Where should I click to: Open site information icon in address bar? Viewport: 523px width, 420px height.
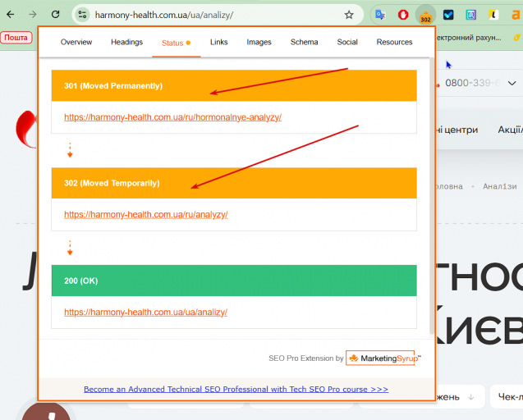(x=82, y=15)
